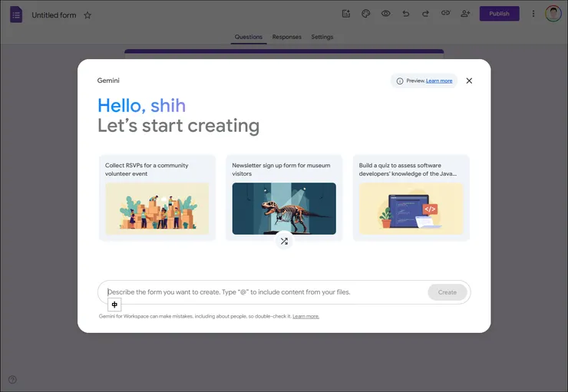Image resolution: width=568 pixels, height=392 pixels.
Task: Click the Untitled form title
Action: click(54, 15)
